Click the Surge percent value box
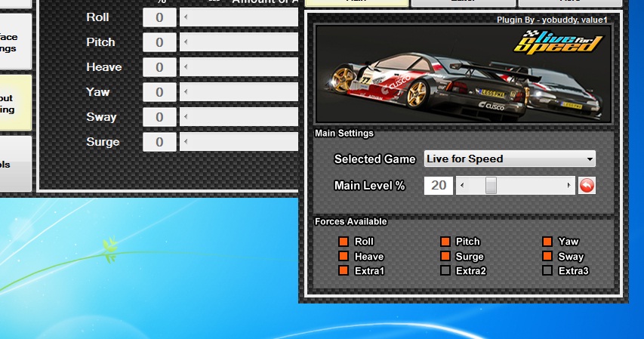Screen dimensions: 644x339 [160, 142]
